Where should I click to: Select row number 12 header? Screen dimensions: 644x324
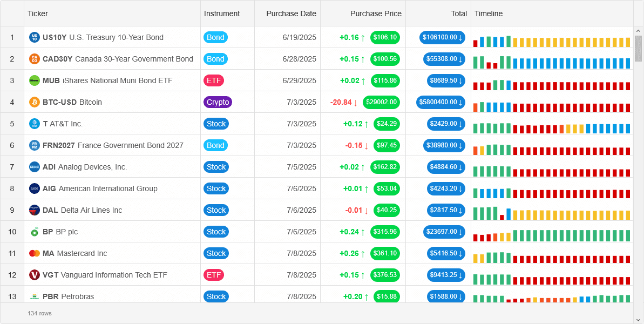pos(12,275)
